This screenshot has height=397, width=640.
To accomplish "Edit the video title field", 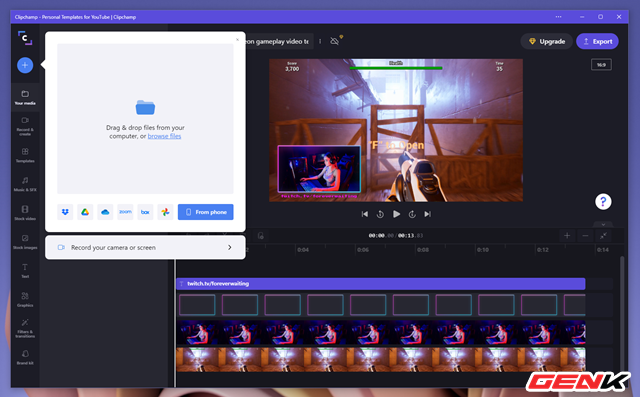I will pyautogui.click(x=280, y=41).
